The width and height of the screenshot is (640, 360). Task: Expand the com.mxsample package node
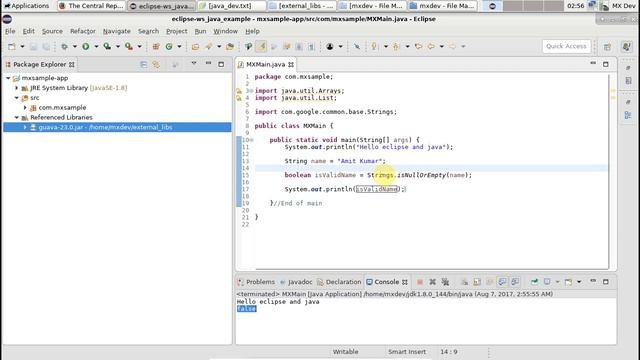pyautogui.click(x=25, y=107)
